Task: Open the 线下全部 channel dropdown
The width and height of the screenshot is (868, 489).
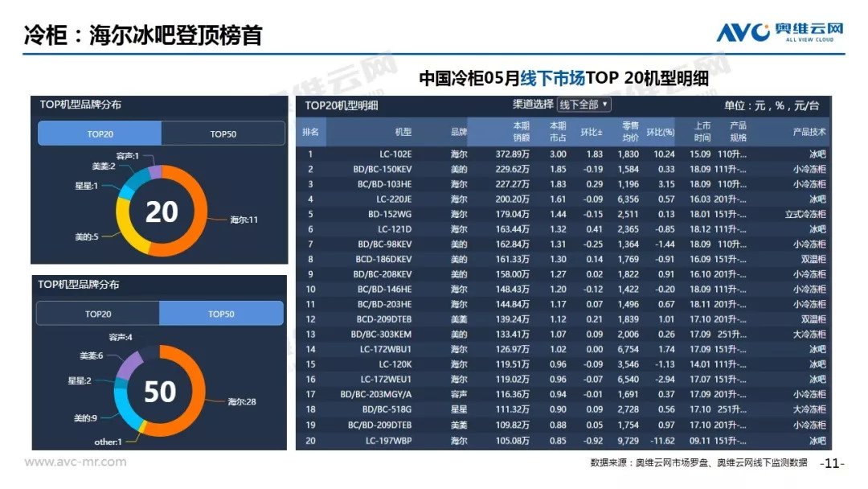Action: [583, 104]
